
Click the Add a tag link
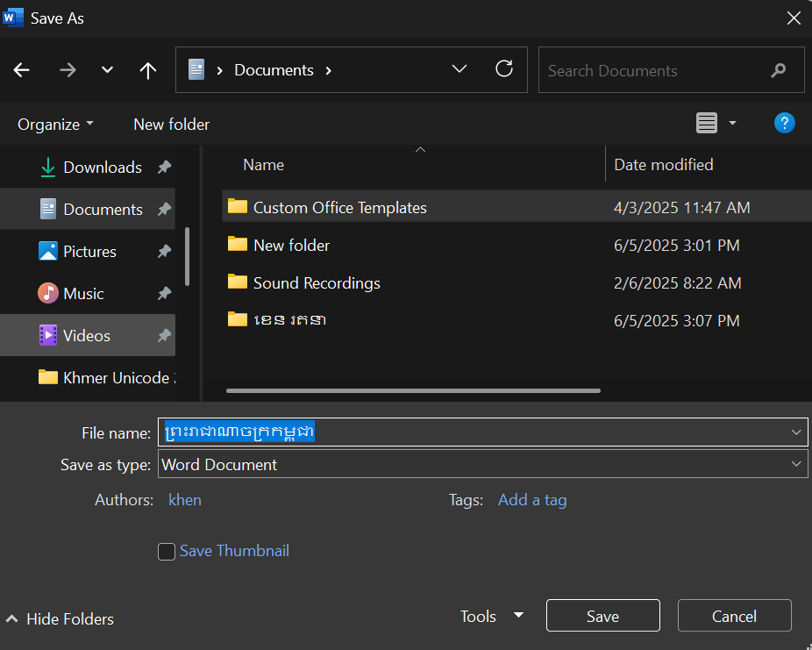[531, 500]
